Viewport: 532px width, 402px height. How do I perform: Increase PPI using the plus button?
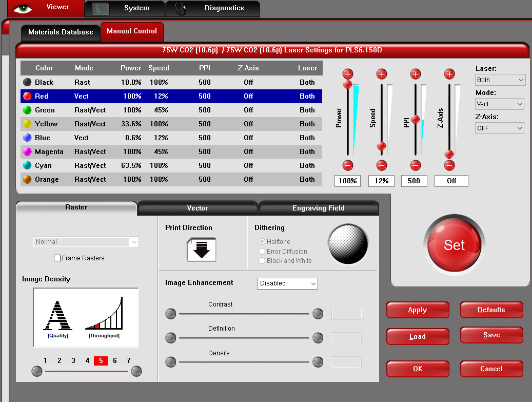[x=416, y=74]
